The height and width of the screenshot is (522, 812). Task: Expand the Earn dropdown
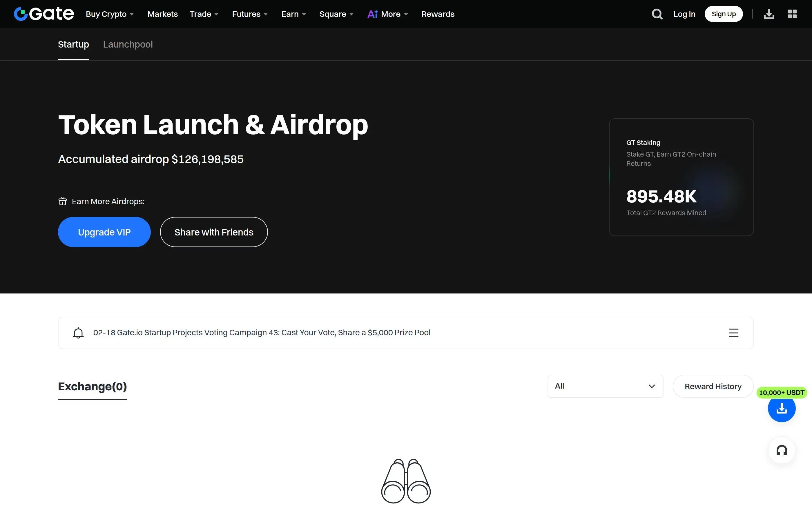[293, 14]
